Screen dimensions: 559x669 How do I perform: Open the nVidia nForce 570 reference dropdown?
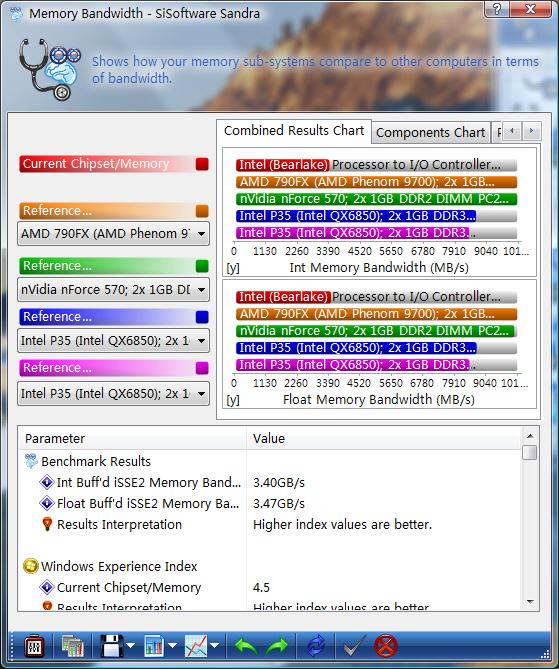tap(113, 290)
